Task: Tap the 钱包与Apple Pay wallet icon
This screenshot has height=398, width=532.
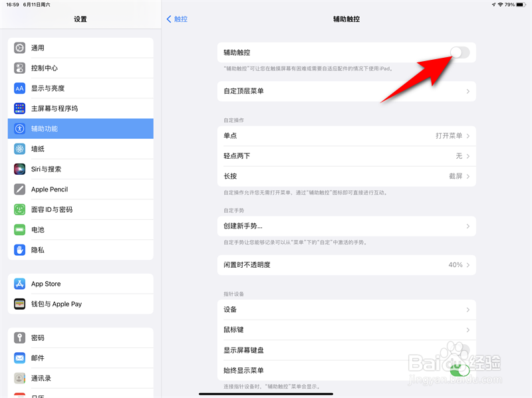Action: coord(20,304)
